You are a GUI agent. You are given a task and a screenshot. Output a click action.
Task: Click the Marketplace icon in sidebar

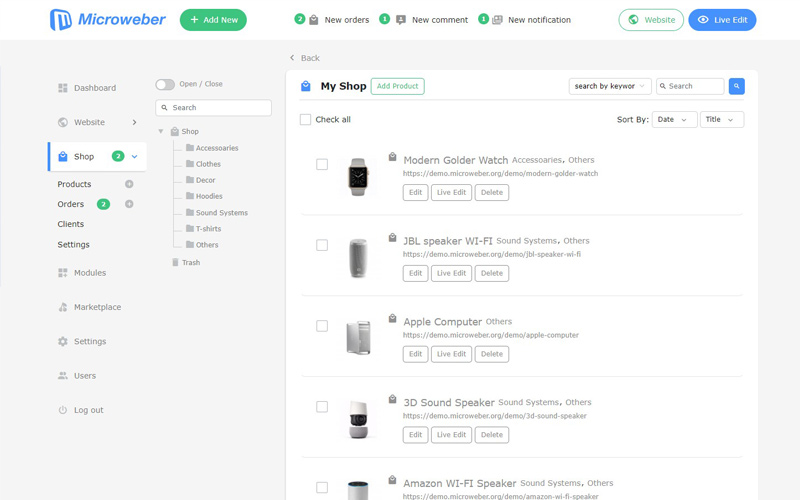[63, 307]
